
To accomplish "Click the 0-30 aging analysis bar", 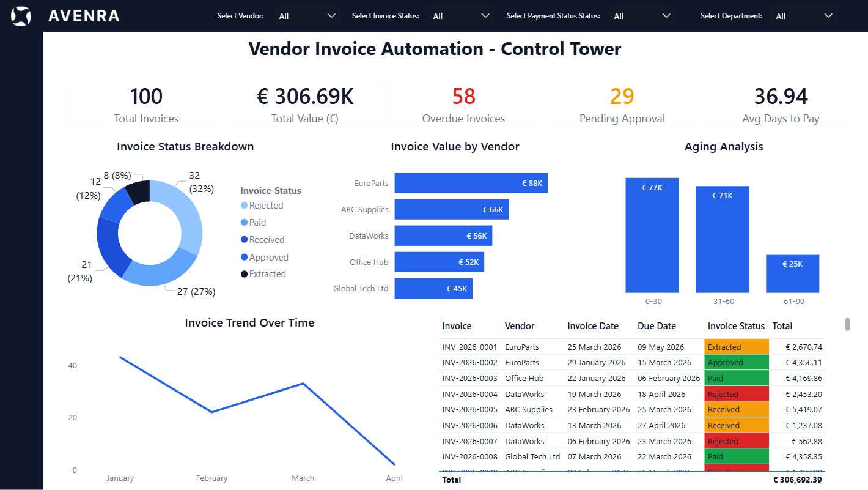I will coord(652,236).
